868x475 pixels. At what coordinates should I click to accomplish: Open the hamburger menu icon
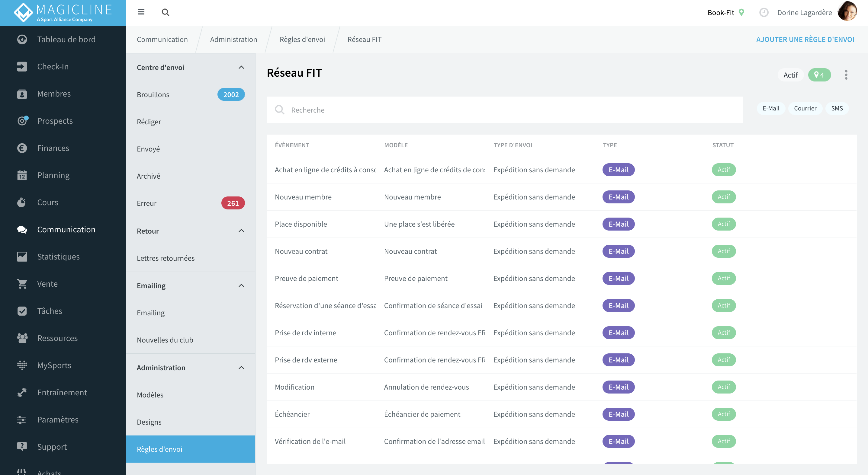[141, 12]
